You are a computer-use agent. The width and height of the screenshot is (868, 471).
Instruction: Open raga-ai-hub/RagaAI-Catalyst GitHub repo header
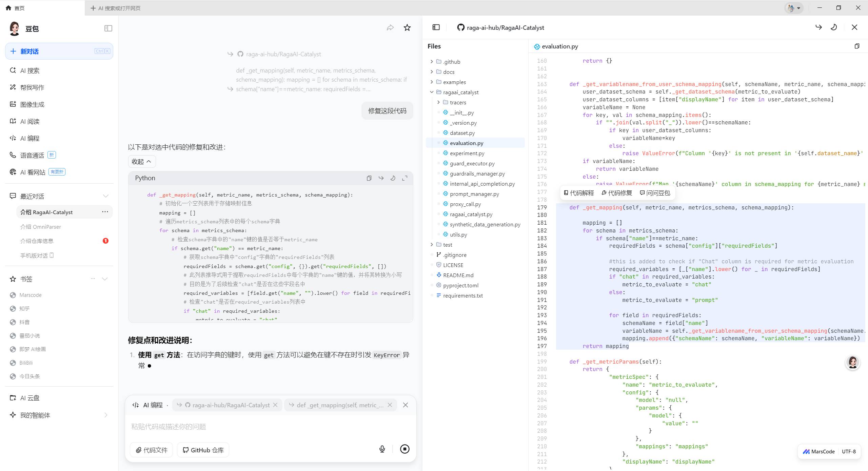(x=501, y=27)
